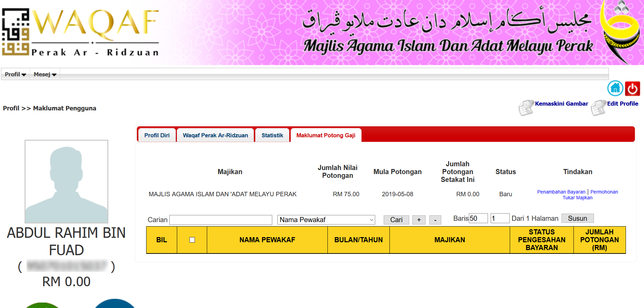The width and height of the screenshot is (644, 308).
Task: Click the BULAN/TAHUN column header
Action: [358, 240]
